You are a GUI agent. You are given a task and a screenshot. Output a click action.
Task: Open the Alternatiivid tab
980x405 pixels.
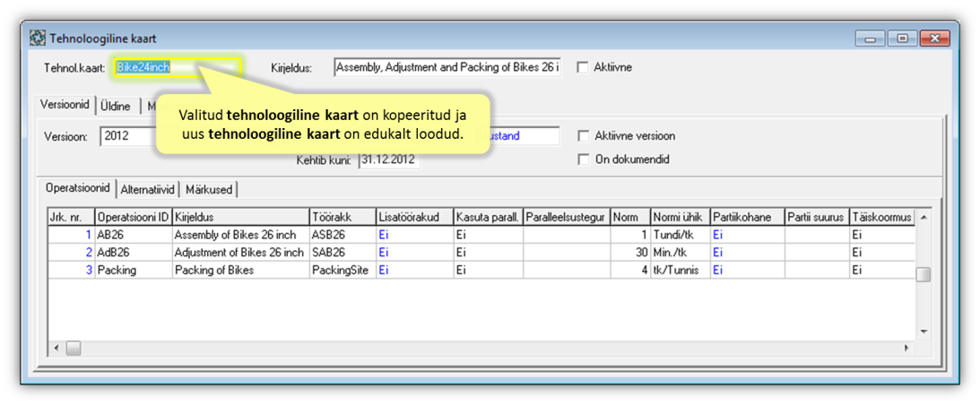pos(148,189)
